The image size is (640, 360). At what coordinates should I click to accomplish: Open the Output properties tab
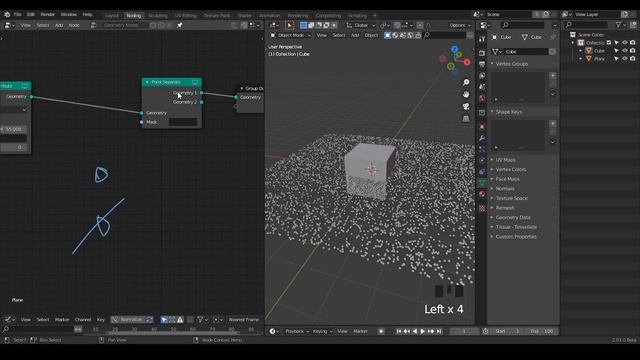(482, 64)
